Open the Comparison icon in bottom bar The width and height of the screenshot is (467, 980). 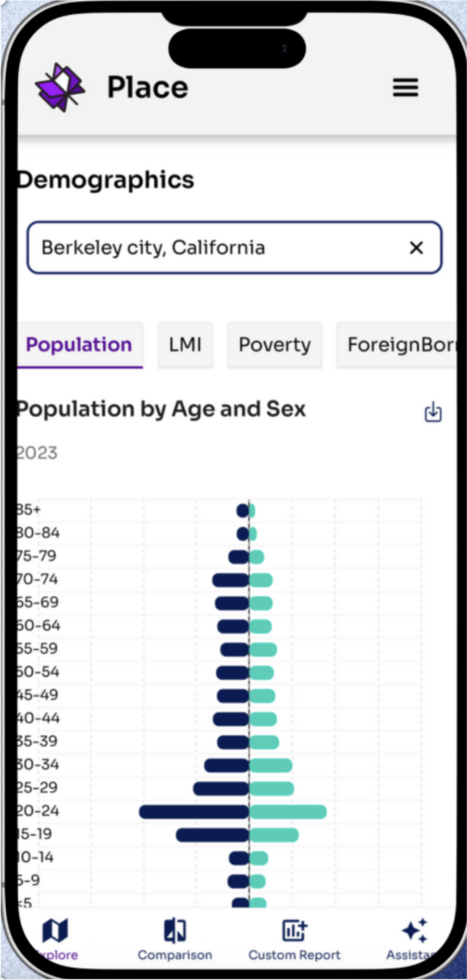point(174,931)
